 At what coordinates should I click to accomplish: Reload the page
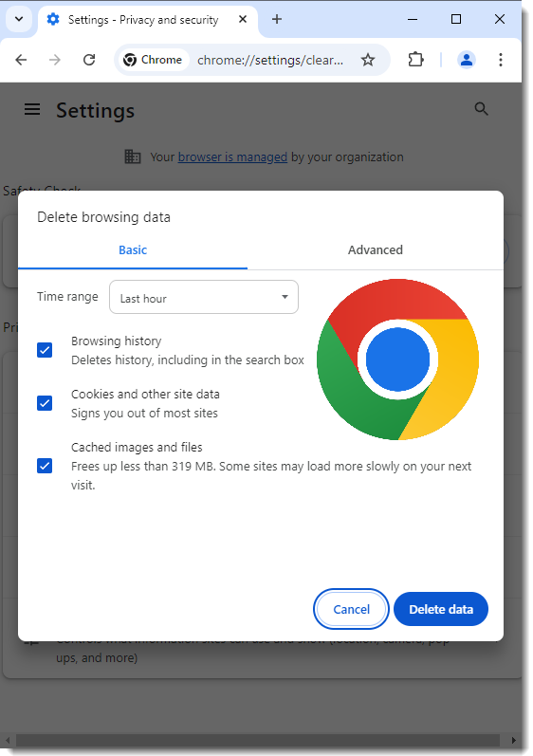pyautogui.click(x=89, y=60)
